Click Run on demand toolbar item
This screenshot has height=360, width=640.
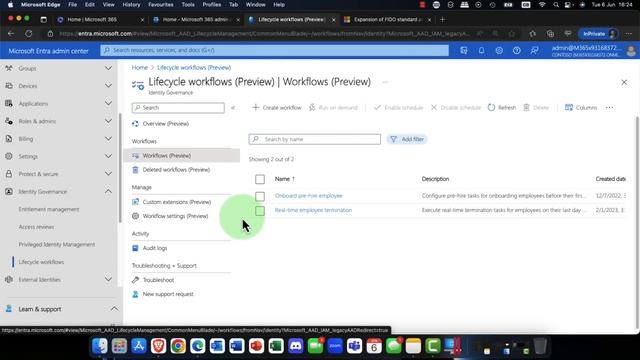coord(333,107)
